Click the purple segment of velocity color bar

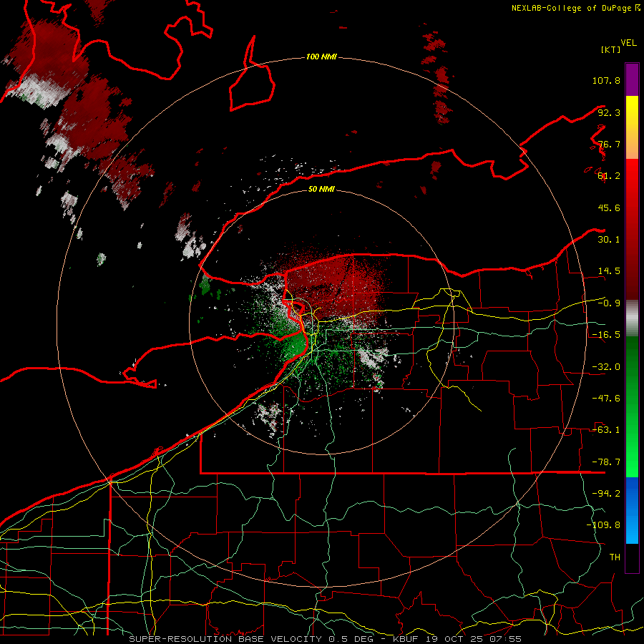pos(632,79)
